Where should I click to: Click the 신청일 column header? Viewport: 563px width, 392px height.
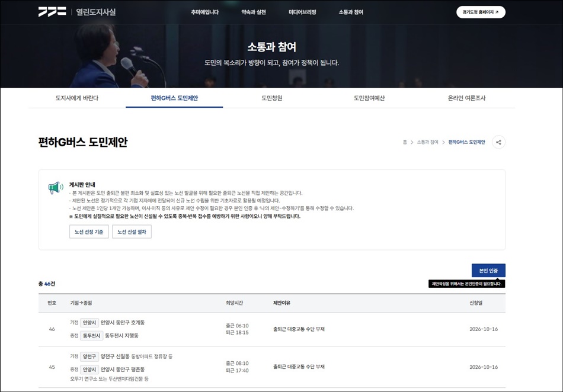pyautogui.click(x=476, y=303)
